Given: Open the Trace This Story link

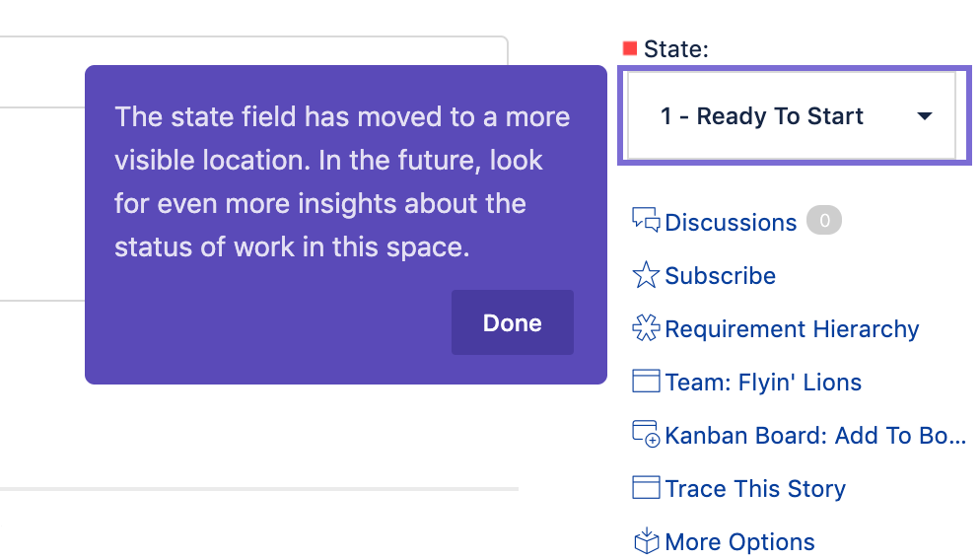Looking at the screenshot, I should pyautogui.click(x=755, y=488).
